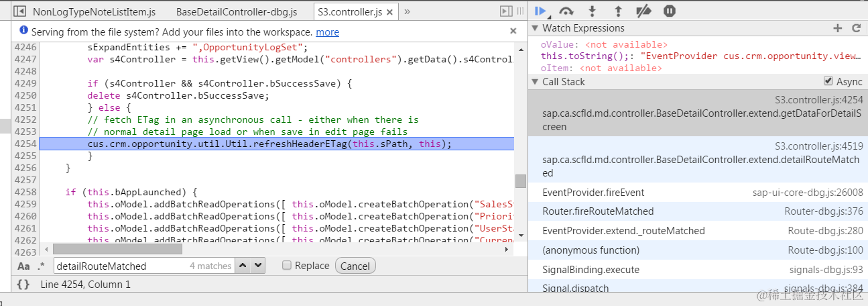Viewport: 868px width, 306px height.
Task: Disable the Async call stack checkbox
Action: pyautogui.click(x=828, y=81)
